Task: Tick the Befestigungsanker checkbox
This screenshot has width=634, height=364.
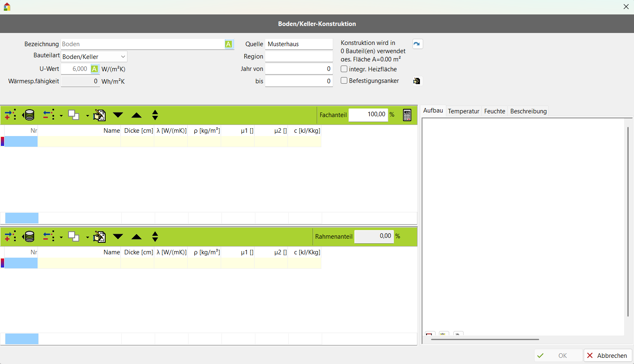Action: (344, 80)
